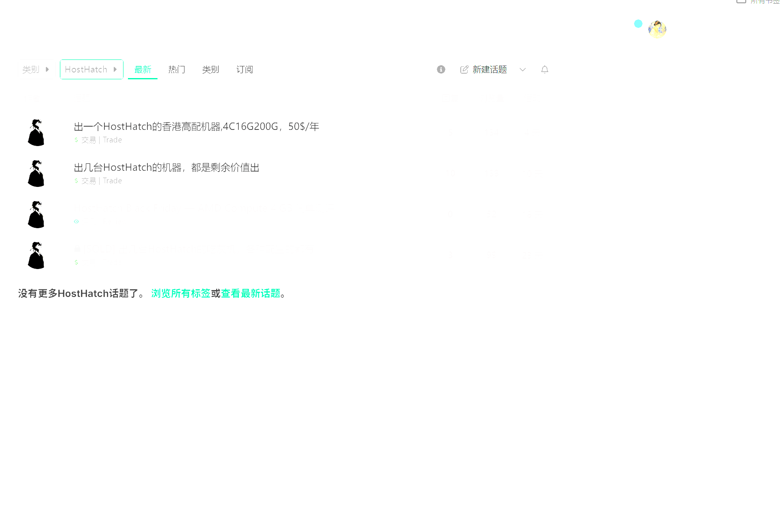Switch to the 最新 tab
This screenshot has width=781, height=532.
(143, 70)
